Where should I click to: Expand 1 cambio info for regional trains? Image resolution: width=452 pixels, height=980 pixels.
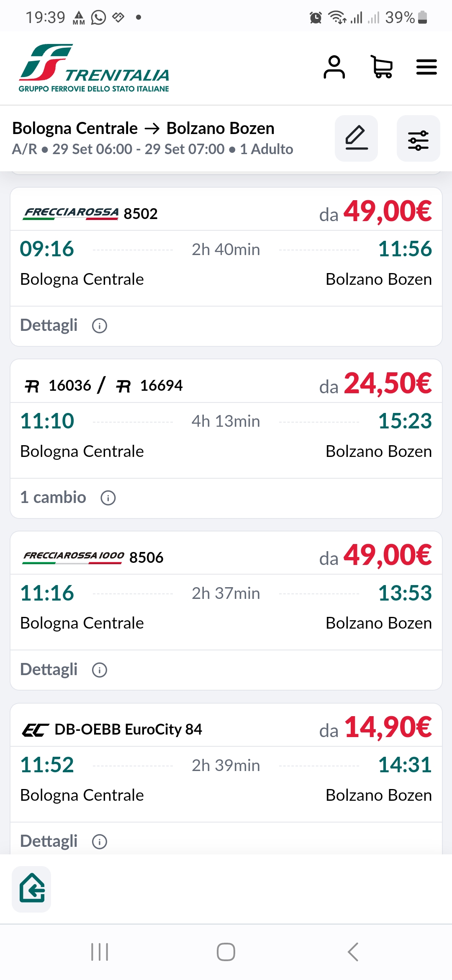(68, 498)
